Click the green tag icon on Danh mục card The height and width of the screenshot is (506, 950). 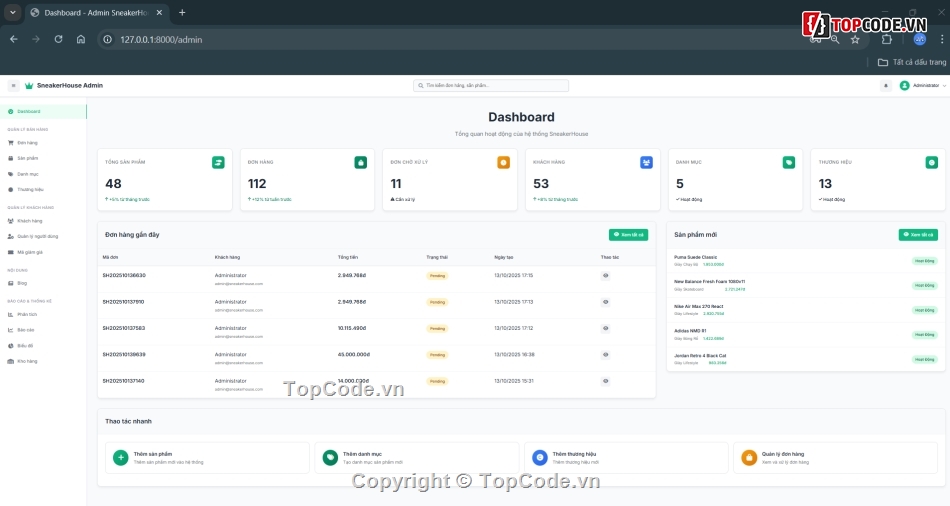[789, 162]
